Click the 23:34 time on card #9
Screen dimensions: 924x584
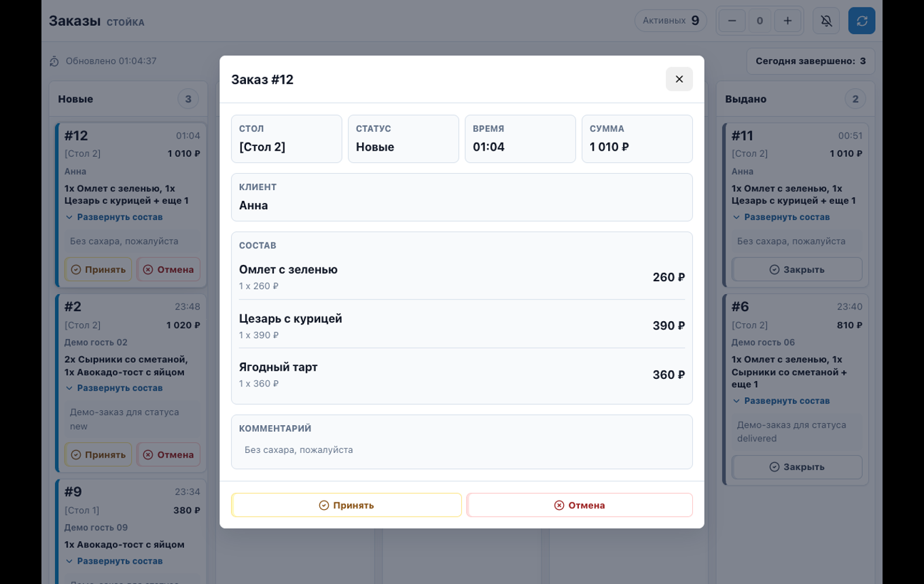(188, 492)
